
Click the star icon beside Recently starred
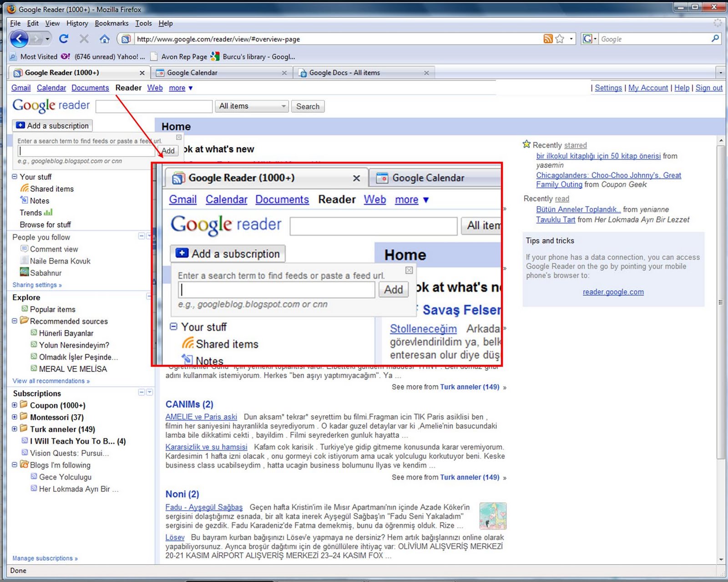(527, 144)
